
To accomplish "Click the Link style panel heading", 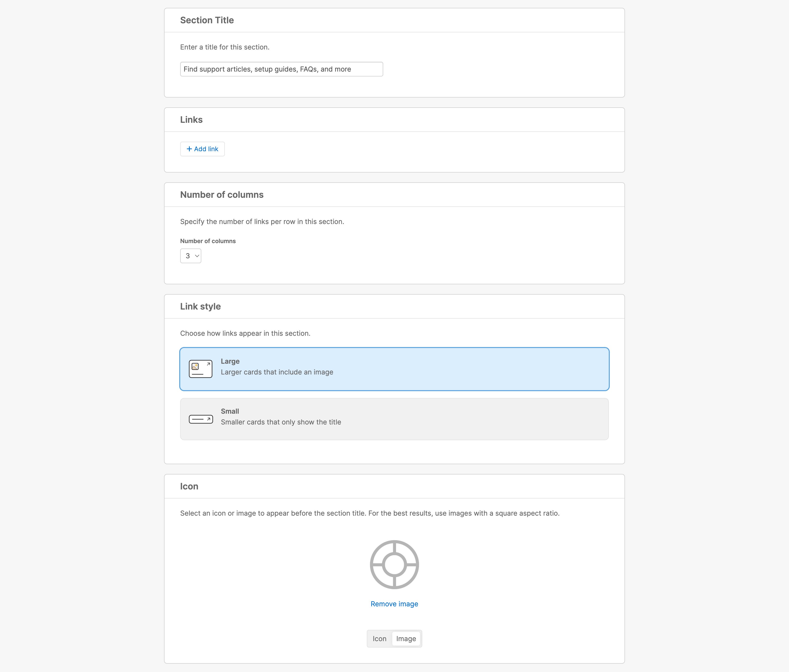I will point(200,306).
